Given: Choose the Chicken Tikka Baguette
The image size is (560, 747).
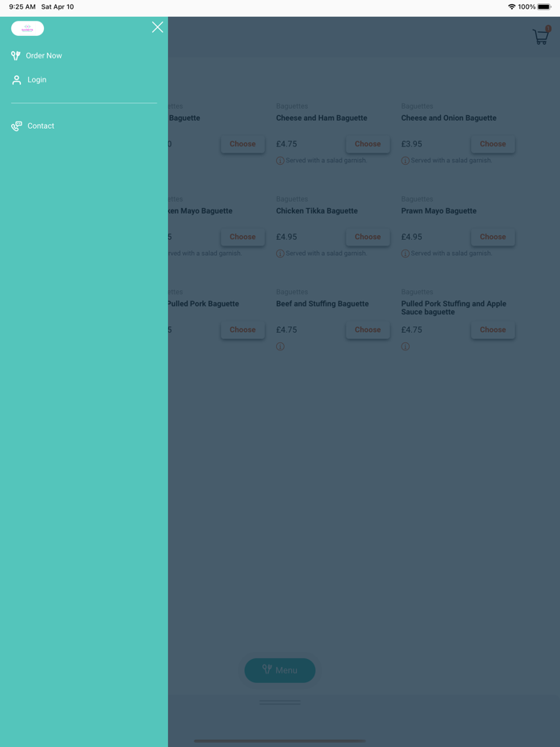Looking at the screenshot, I should tap(367, 237).
